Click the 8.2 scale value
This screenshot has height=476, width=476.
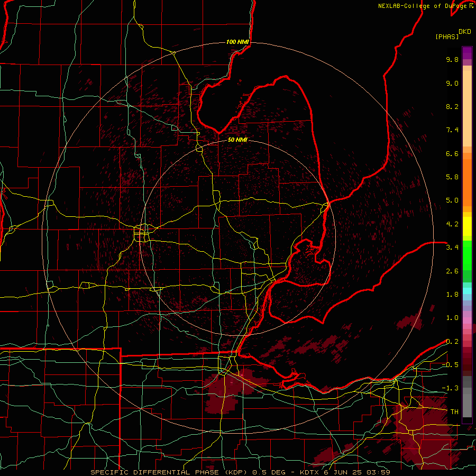(452, 106)
